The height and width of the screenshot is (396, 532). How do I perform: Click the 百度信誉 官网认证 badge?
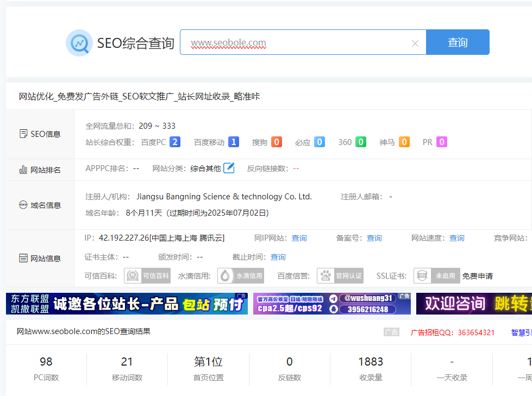coord(340,275)
